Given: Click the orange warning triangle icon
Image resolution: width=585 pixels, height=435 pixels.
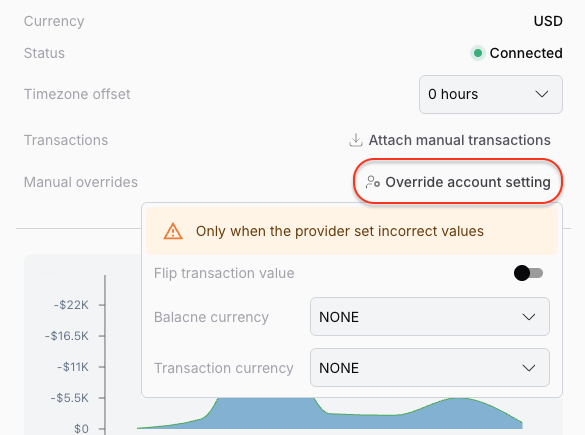Looking at the screenshot, I should click(x=173, y=231).
